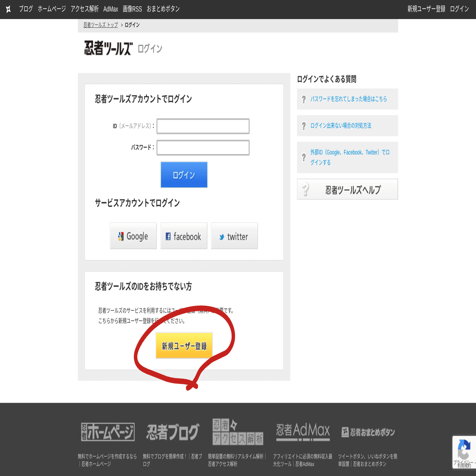
Task: Click the 忍者アクセス解析 footer logo
Action: 238,432
